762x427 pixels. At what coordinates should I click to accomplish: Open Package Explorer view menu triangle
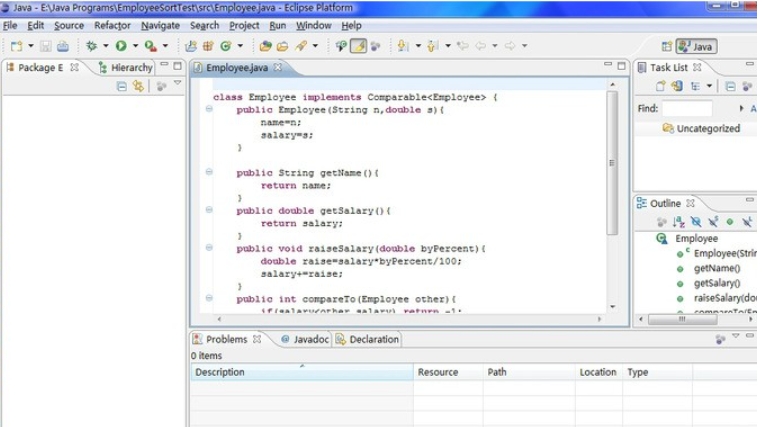(x=178, y=84)
